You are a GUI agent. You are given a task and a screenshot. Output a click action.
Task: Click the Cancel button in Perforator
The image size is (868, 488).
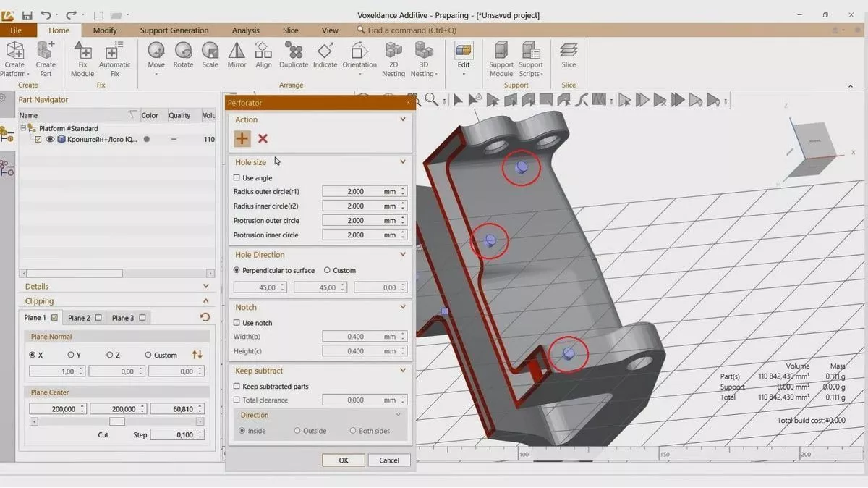coord(389,460)
